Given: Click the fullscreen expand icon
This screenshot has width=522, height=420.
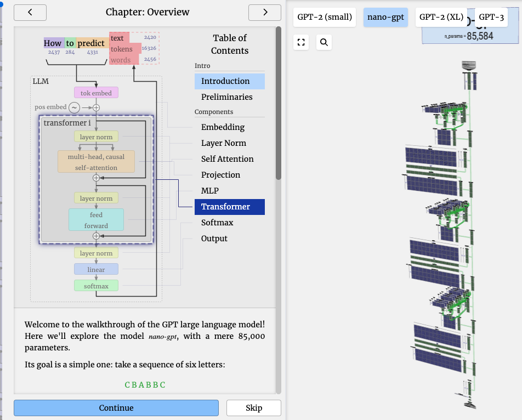Looking at the screenshot, I should [300, 42].
